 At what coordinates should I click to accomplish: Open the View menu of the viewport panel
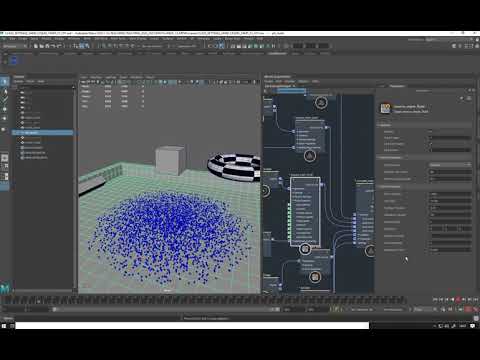pyautogui.click(x=84, y=77)
